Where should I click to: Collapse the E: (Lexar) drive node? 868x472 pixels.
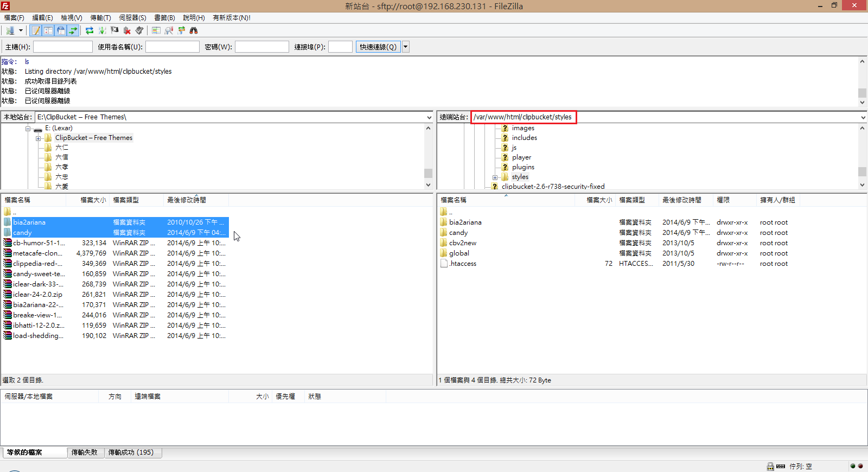28,129
